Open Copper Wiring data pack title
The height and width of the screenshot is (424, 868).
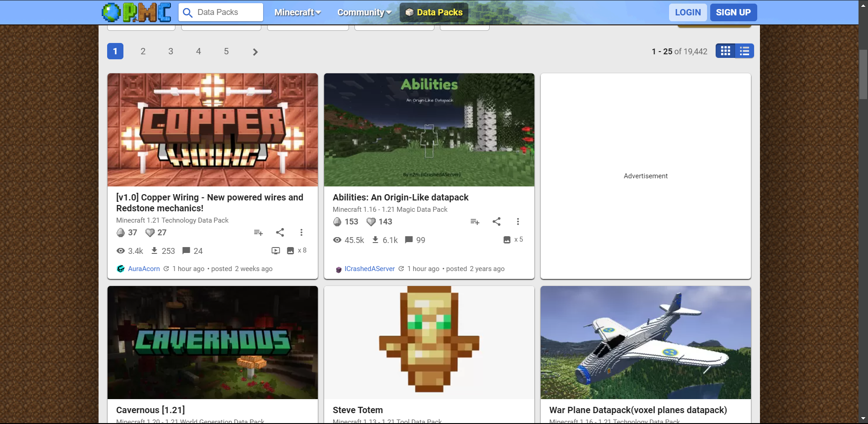pos(210,203)
